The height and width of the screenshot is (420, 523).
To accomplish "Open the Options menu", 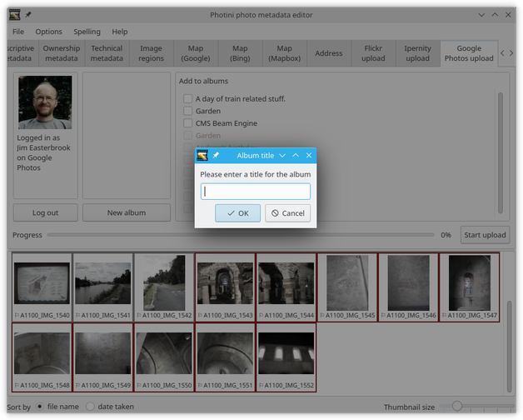I will [x=48, y=32].
